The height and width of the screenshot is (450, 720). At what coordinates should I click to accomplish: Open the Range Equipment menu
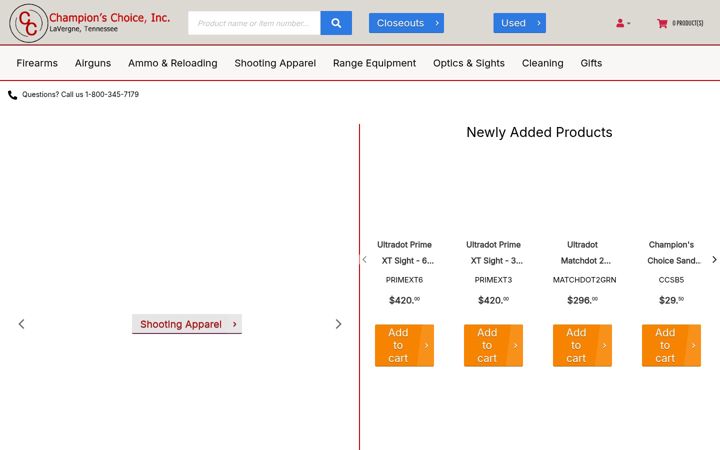click(374, 63)
